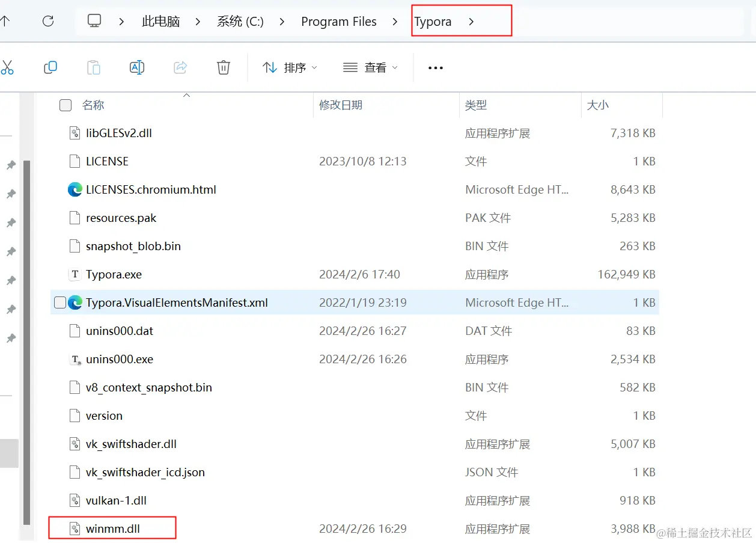This screenshot has width=756, height=543.
Task: Click the unins000.exe uninstaller icon
Action: [x=75, y=360]
